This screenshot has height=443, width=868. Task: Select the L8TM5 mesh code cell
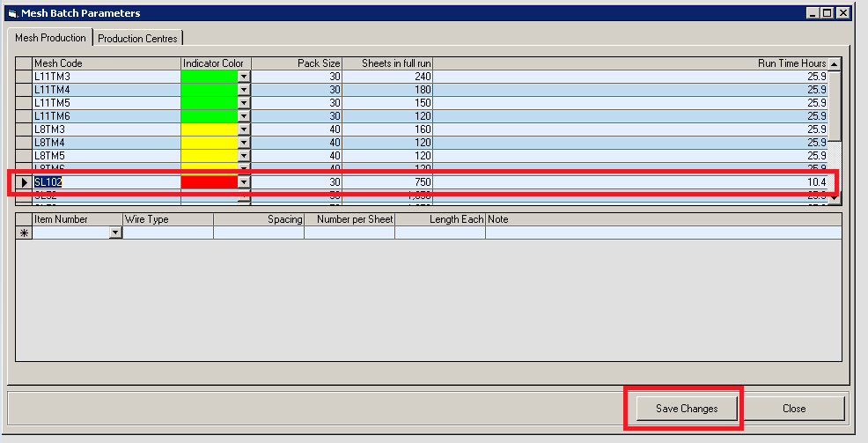click(x=107, y=156)
